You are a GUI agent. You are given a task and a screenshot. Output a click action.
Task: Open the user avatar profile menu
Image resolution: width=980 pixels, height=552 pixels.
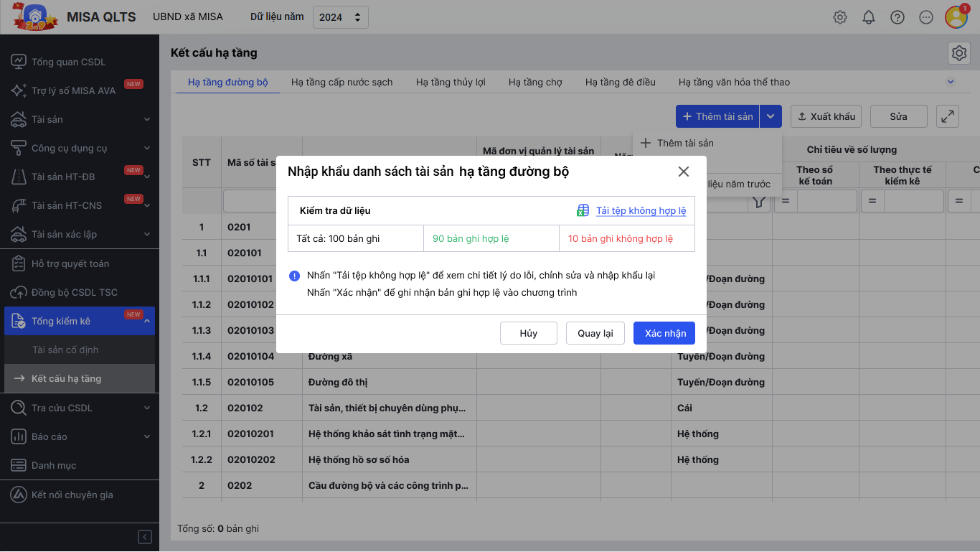tap(956, 17)
